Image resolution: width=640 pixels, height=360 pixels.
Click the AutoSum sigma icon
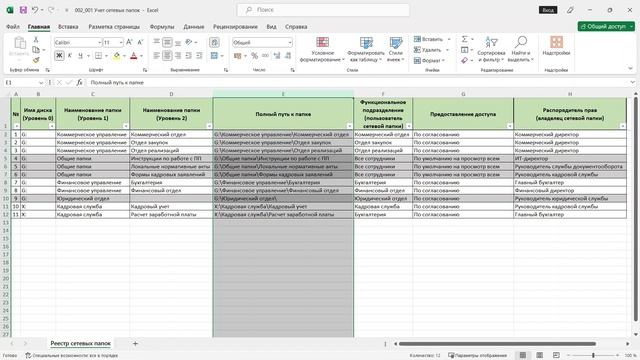click(464, 39)
